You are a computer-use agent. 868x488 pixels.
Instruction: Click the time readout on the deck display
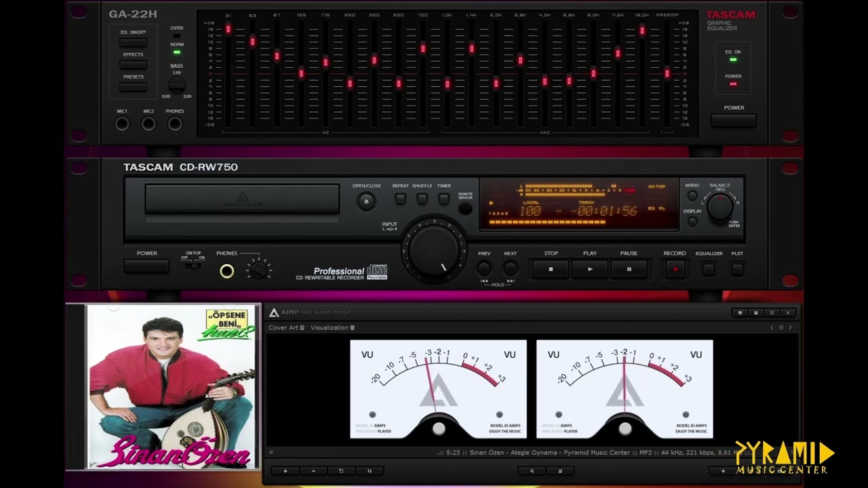tap(604, 211)
